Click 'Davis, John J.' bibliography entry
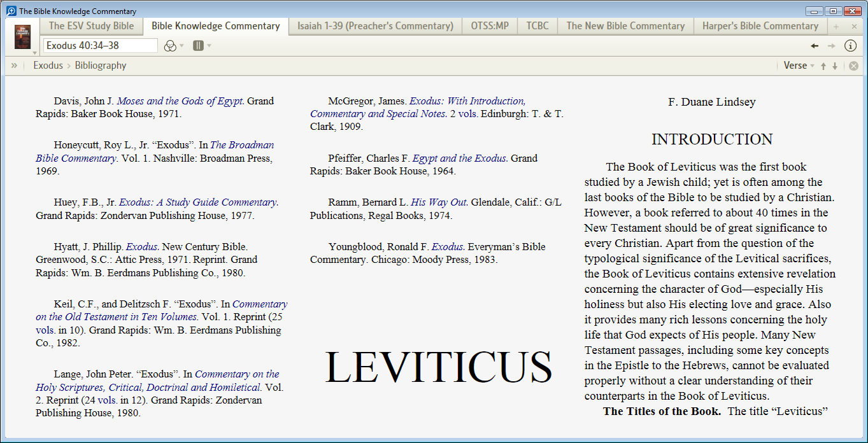Screen dimensions: 868x443 [84, 101]
